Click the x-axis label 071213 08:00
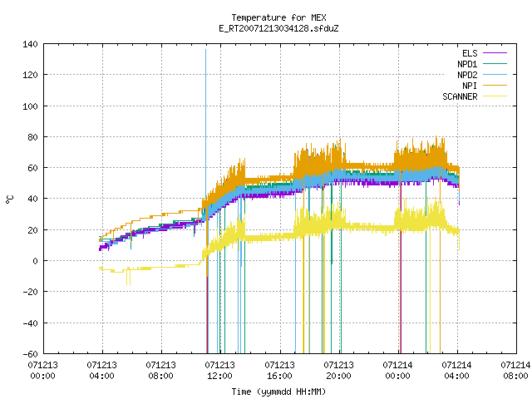Screen dimensions: 532x399 [160, 371]
